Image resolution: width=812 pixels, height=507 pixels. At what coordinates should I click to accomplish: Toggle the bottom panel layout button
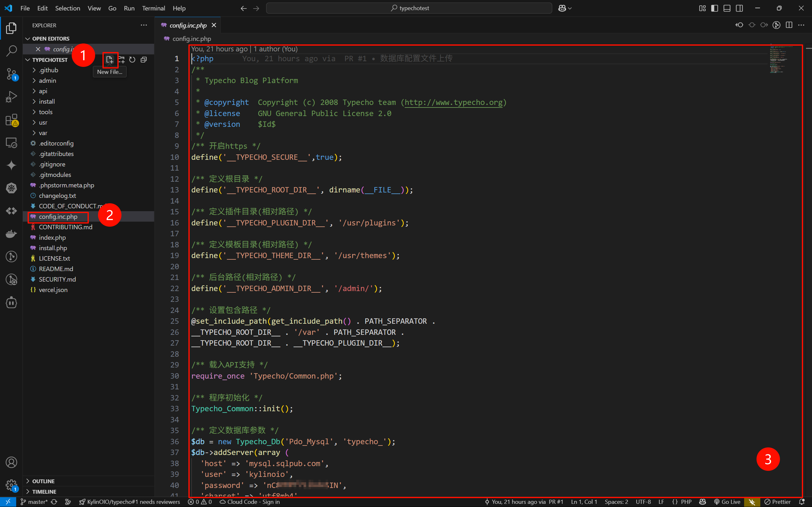(727, 8)
